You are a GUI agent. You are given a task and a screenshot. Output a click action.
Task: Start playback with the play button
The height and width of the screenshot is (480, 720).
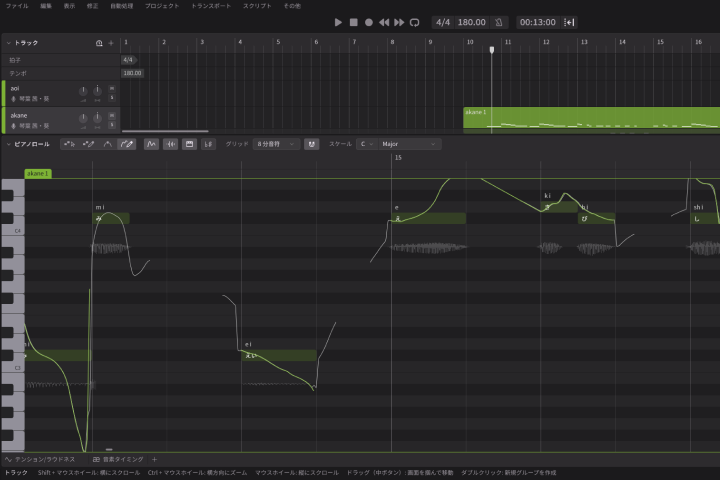click(x=338, y=22)
